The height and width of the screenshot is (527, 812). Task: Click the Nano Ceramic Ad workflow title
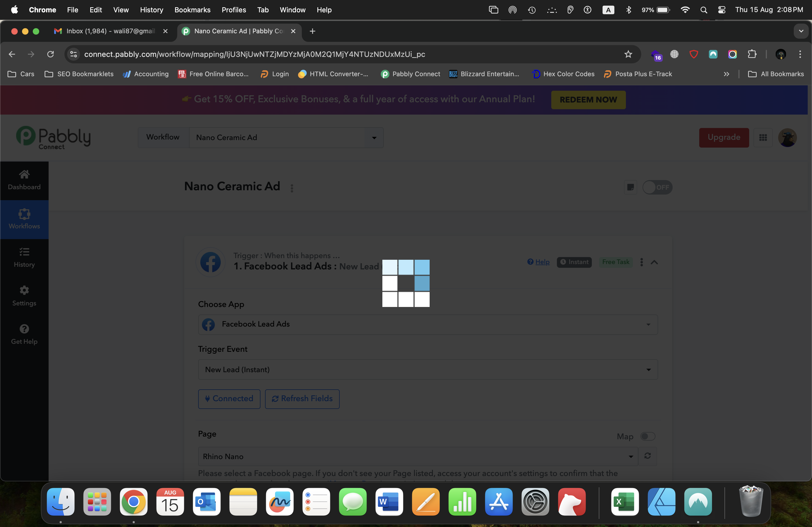click(x=232, y=186)
